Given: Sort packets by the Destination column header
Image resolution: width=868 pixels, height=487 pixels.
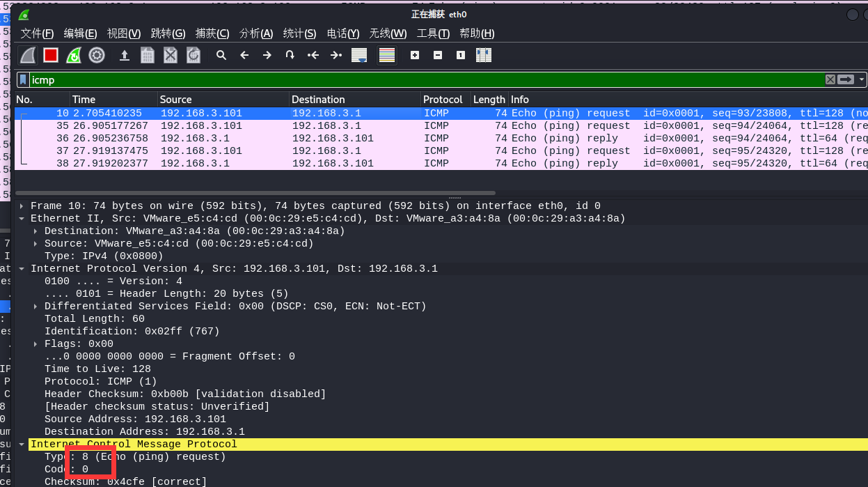Looking at the screenshot, I should (x=355, y=100).
